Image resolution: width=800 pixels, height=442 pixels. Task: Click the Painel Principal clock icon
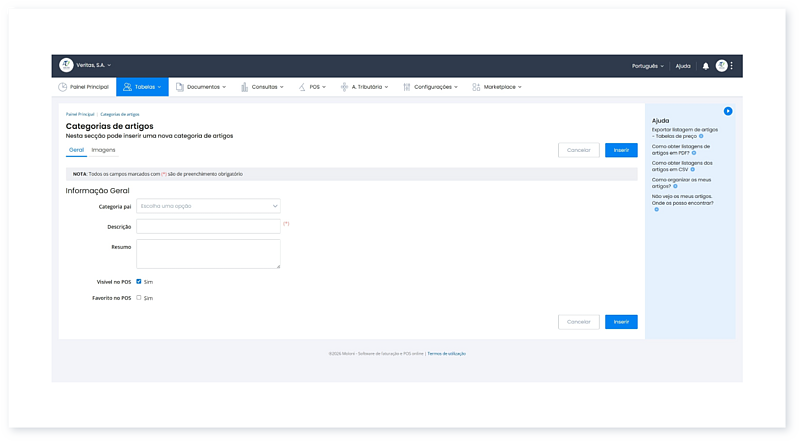click(63, 87)
